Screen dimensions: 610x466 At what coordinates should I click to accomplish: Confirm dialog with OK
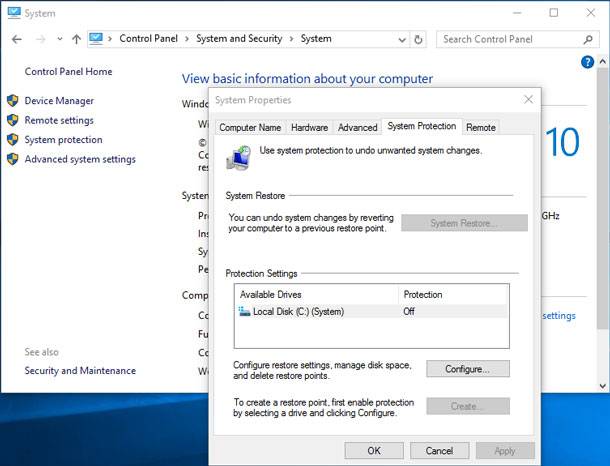374,451
